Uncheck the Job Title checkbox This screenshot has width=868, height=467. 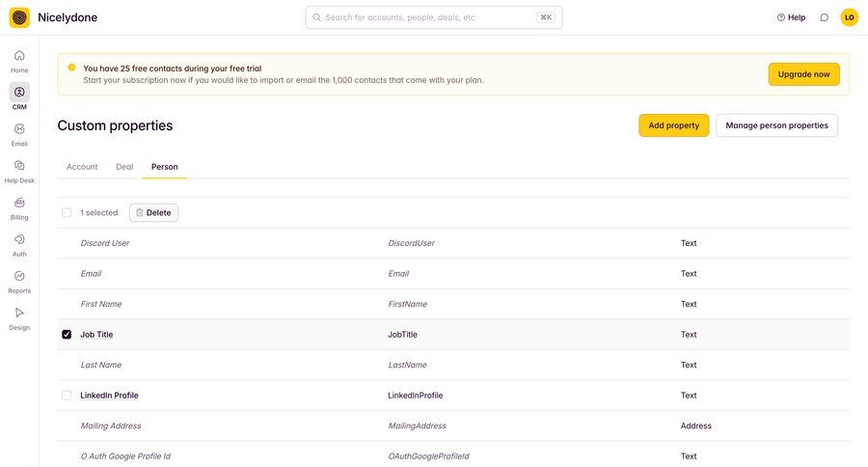pos(67,335)
